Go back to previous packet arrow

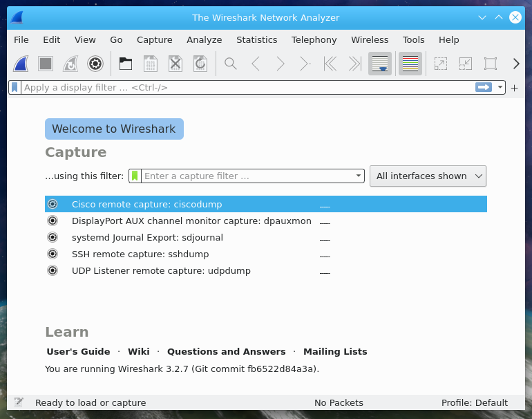(x=256, y=64)
